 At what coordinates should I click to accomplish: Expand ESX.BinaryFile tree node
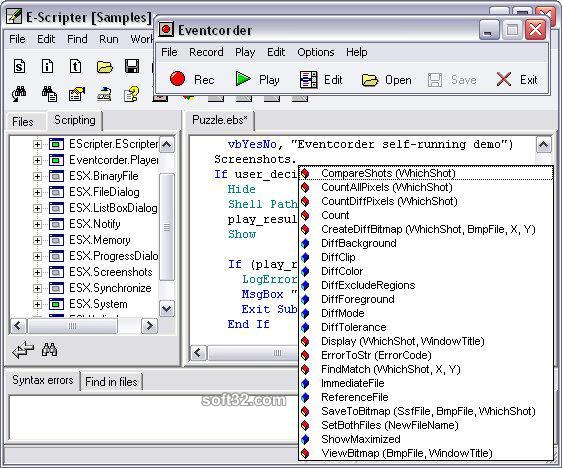click(x=37, y=176)
